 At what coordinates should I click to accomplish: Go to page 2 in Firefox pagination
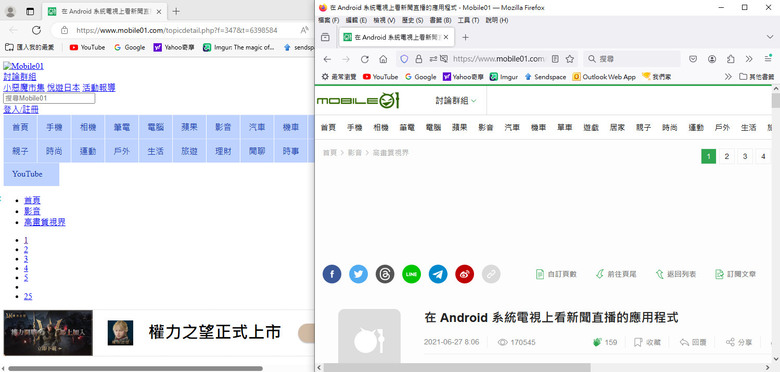pos(727,157)
